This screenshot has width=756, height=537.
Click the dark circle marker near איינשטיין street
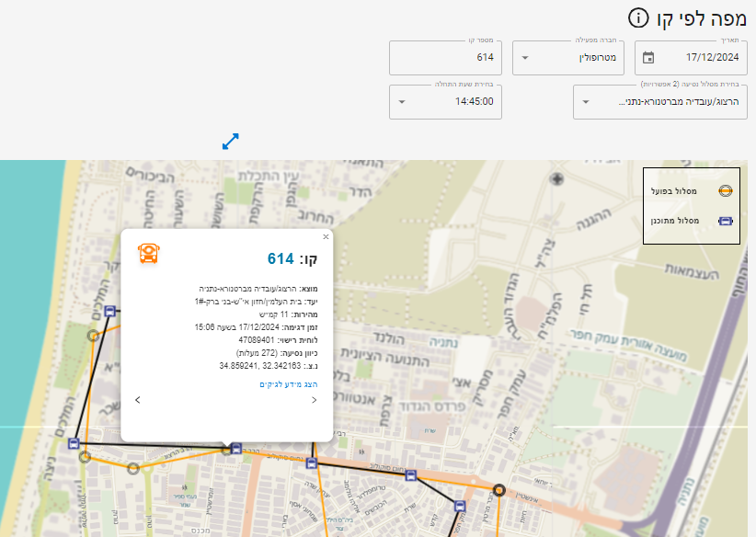(499, 491)
